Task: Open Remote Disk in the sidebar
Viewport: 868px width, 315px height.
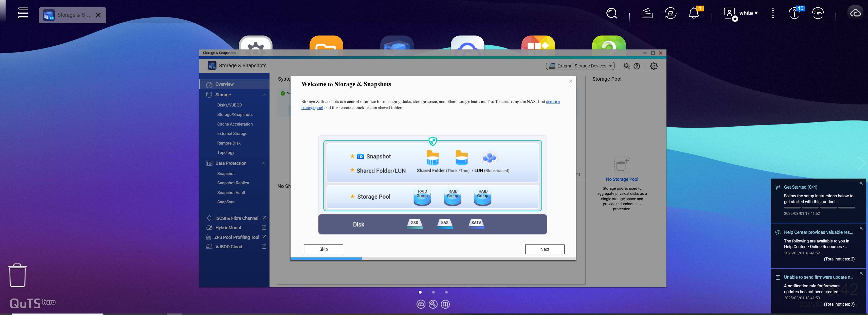Action: (x=229, y=143)
